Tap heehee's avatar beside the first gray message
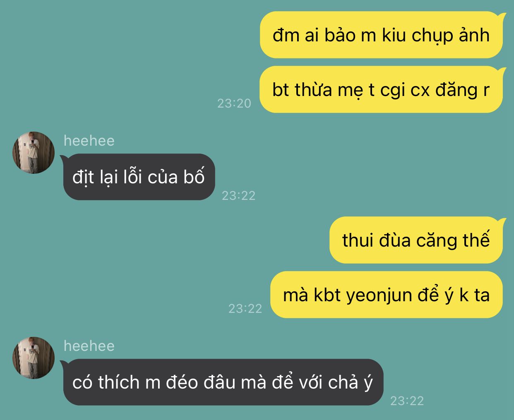The height and width of the screenshot is (420, 514). (34, 153)
